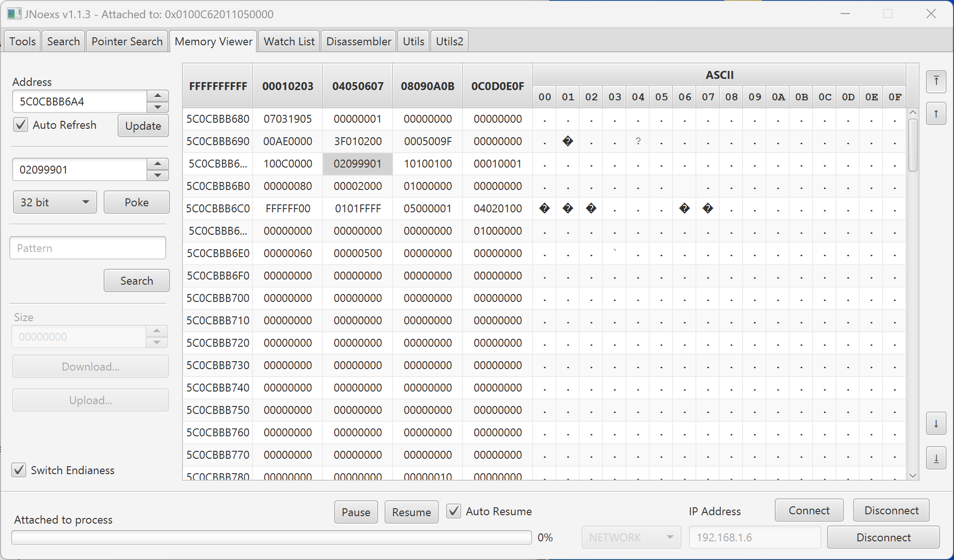
Task: Select cell 3F010200 in row 5C0CBBB690
Action: pyautogui.click(x=358, y=141)
